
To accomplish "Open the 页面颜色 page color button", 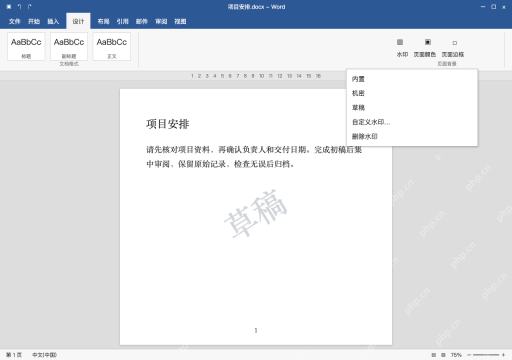I will click(x=425, y=48).
